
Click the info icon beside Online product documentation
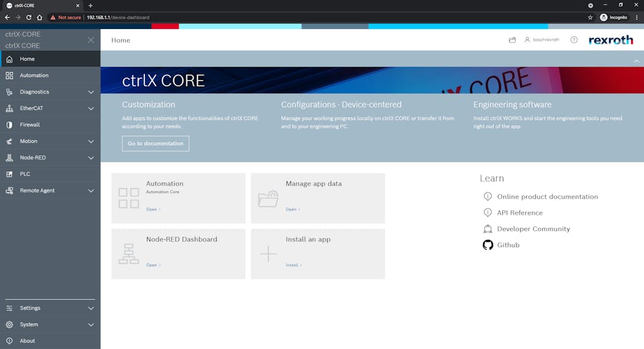click(487, 197)
